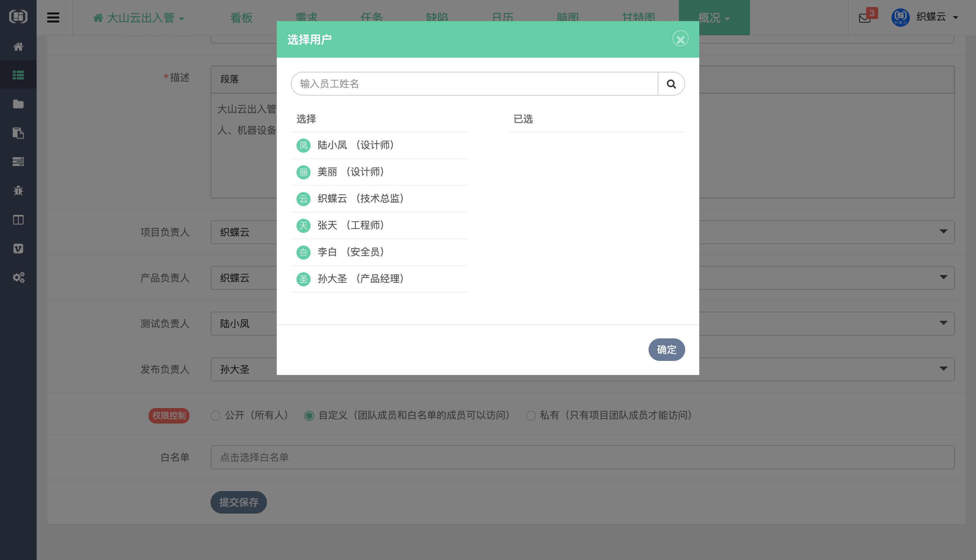Image resolution: width=976 pixels, height=560 pixels.
Task: Select the 自定义 access radio button
Action: coord(309,415)
